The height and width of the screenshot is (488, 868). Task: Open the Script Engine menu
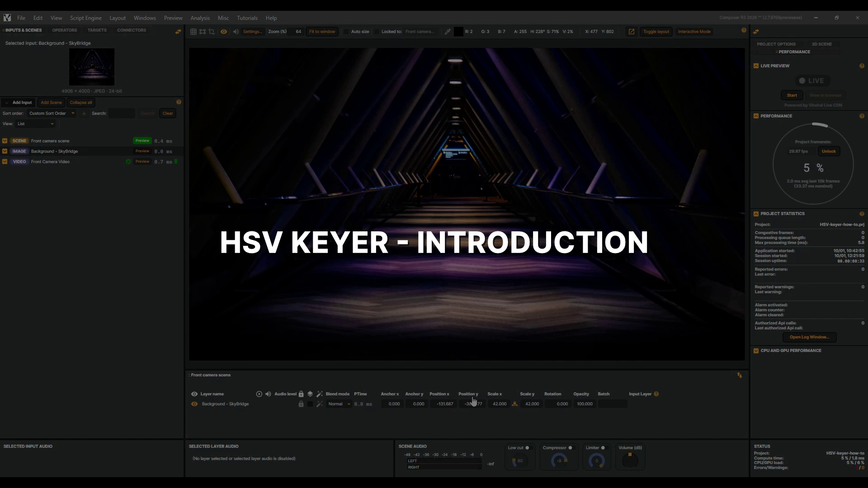point(85,18)
